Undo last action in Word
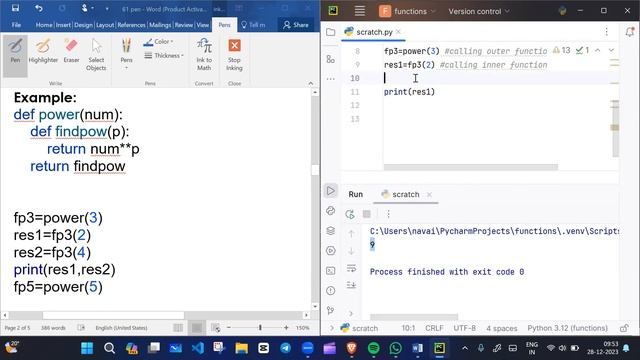This screenshot has height=360, width=640. 38,8
